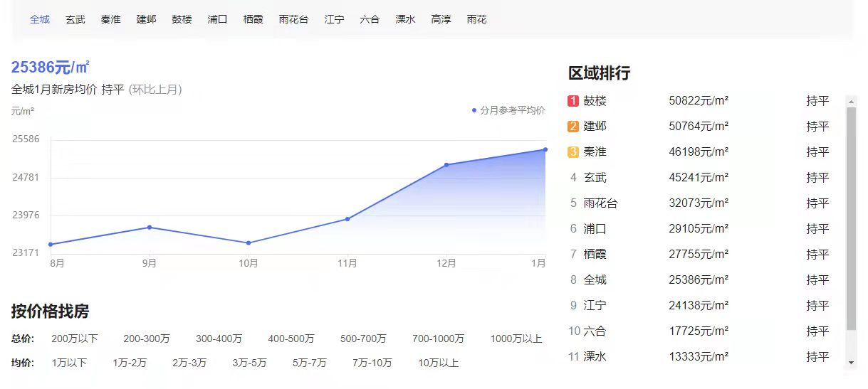The image size is (868, 389).
Task: Choose average price 3万-5万 filter
Action: [249, 363]
